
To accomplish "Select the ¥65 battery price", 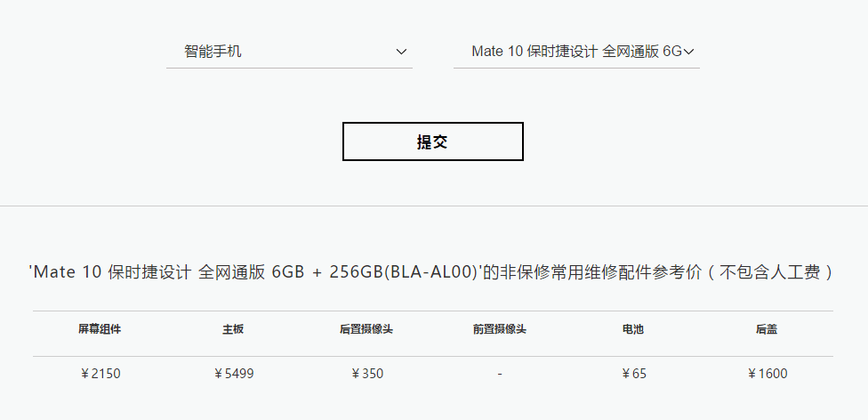I will pos(634,374).
